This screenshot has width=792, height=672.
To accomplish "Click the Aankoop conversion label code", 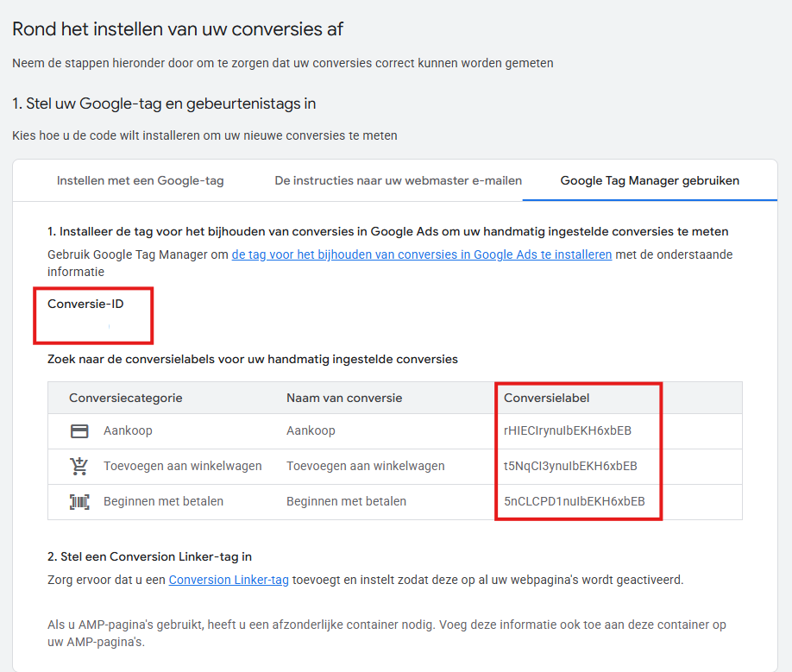I will pos(568,430).
